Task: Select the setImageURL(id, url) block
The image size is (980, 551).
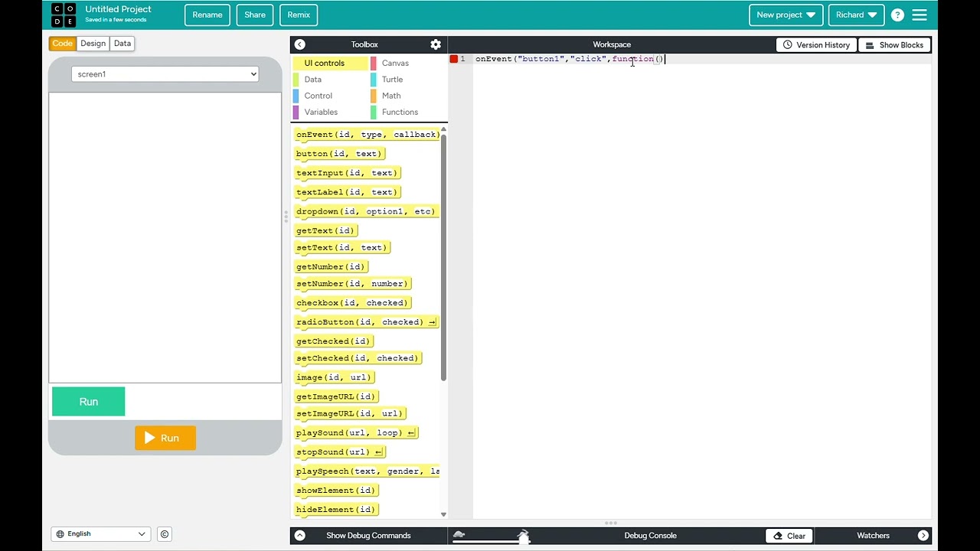Action: click(x=349, y=414)
